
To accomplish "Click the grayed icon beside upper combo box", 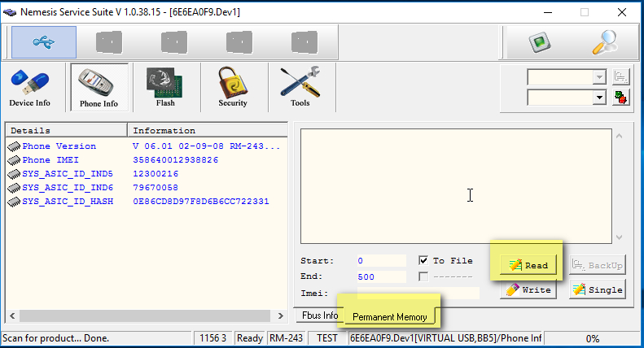I will (x=621, y=76).
